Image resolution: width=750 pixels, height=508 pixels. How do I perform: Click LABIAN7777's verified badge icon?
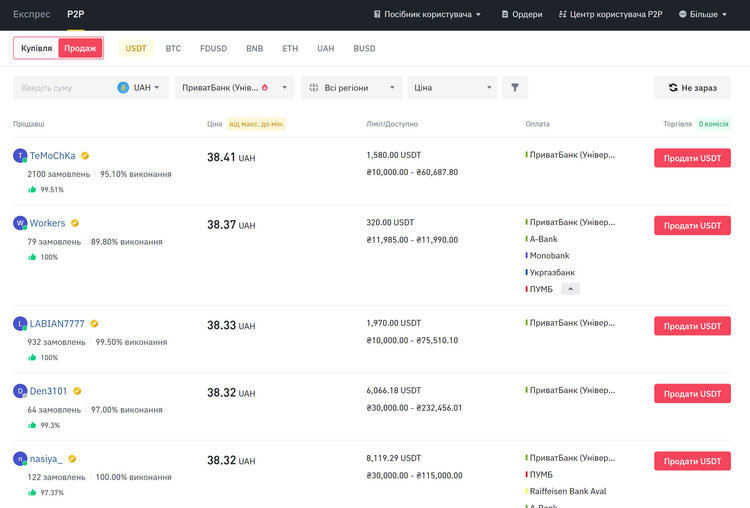(x=94, y=324)
